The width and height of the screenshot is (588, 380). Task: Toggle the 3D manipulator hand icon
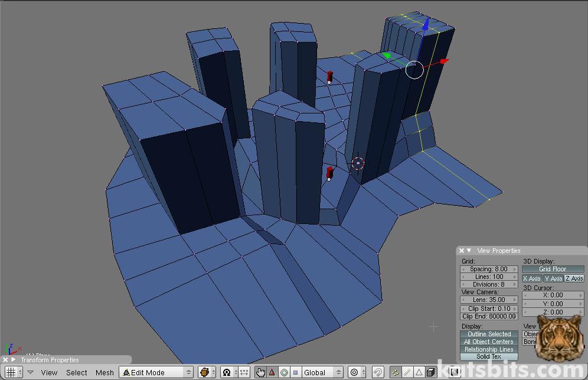pos(260,372)
